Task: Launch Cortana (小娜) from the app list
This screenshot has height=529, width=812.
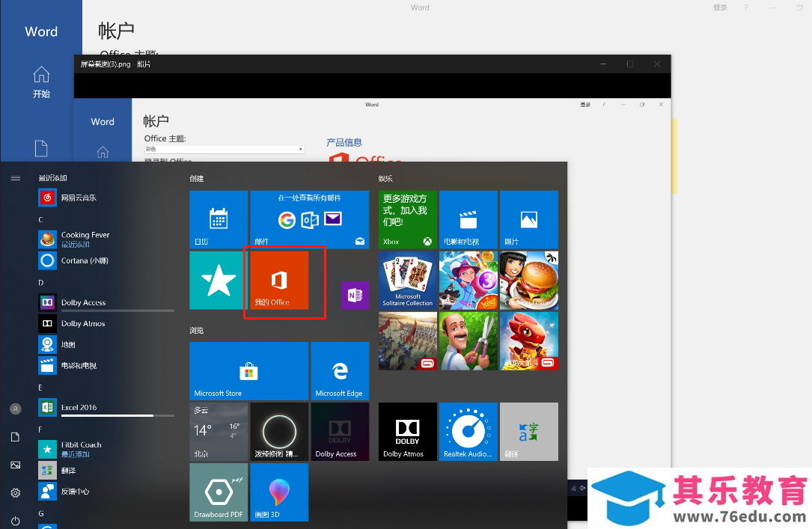Action: pos(106,260)
